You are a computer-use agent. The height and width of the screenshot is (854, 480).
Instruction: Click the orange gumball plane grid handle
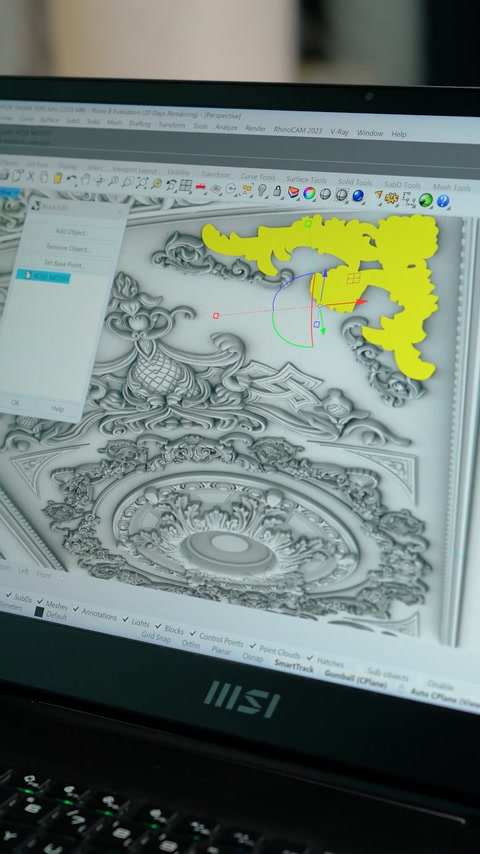[354, 278]
